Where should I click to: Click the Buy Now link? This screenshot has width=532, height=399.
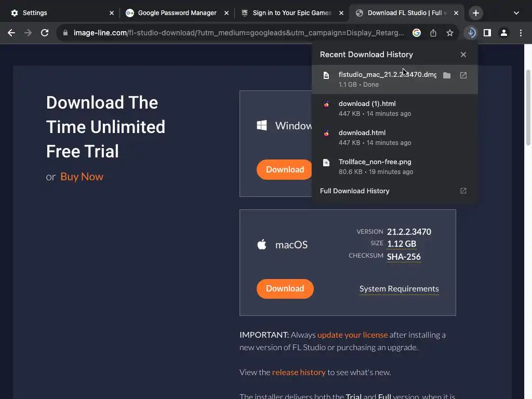click(82, 177)
